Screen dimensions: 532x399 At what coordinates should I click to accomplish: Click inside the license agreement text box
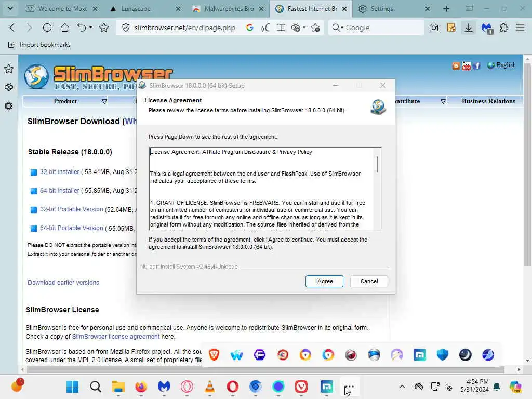coord(262,189)
